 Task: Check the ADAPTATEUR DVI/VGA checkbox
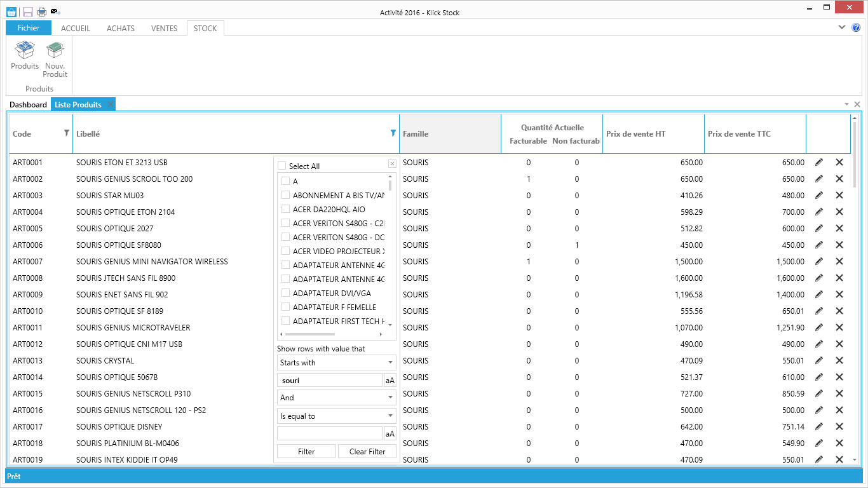[x=285, y=293]
